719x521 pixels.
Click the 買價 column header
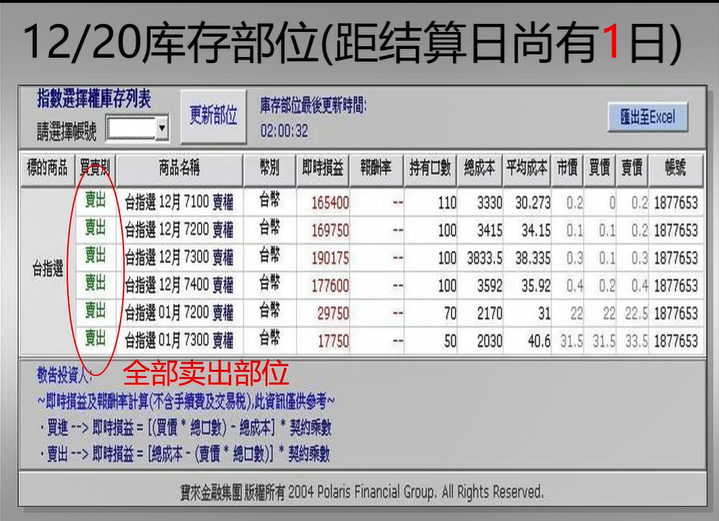pyautogui.click(x=599, y=169)
